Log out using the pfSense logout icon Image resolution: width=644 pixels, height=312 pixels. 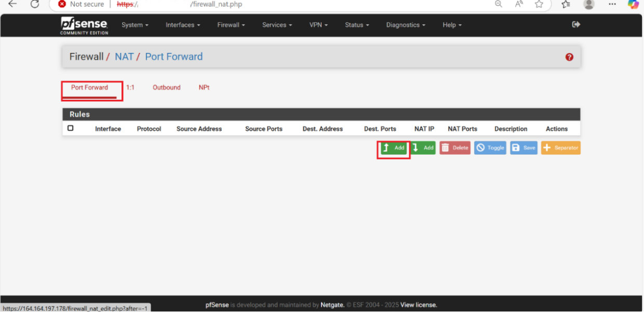(576, 24)
